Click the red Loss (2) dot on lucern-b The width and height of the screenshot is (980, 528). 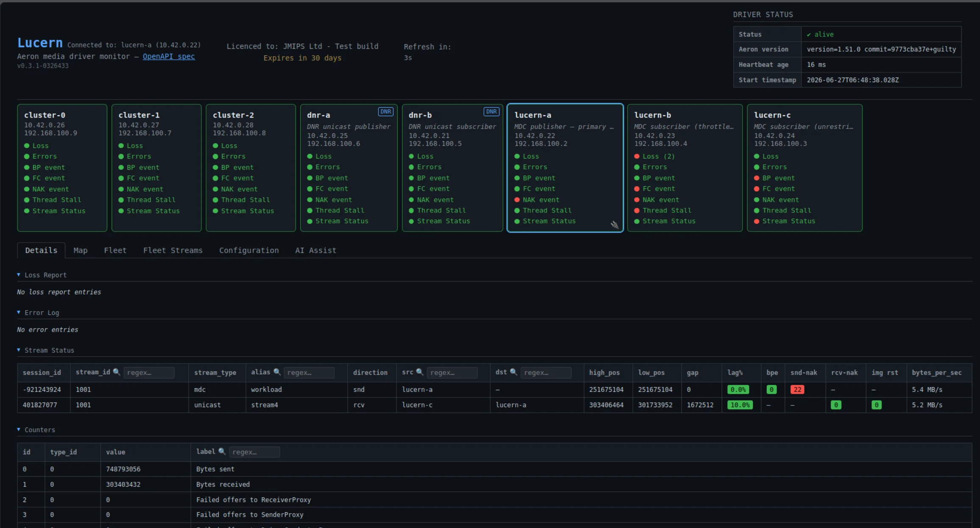click(637, 156)
